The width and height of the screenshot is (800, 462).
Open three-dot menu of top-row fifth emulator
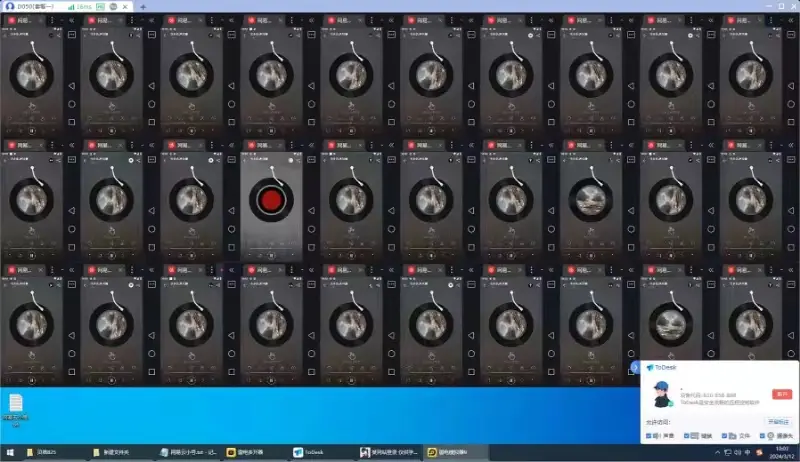pyautogui.click(x=371, y=20)
